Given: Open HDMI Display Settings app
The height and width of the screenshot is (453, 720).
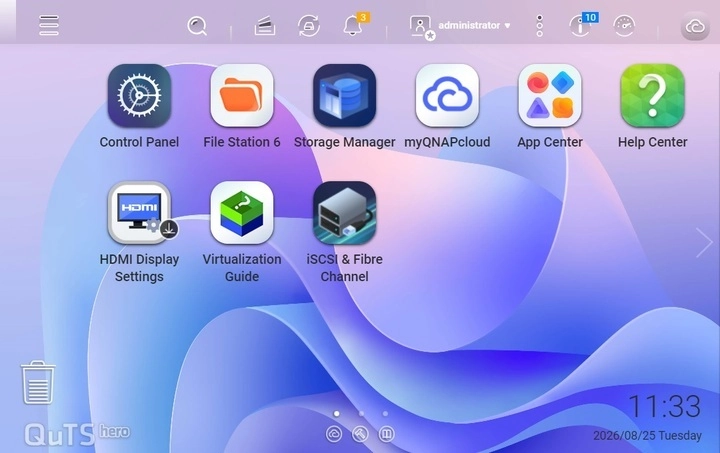Looking at the screenshot, I should click(139, 213).
